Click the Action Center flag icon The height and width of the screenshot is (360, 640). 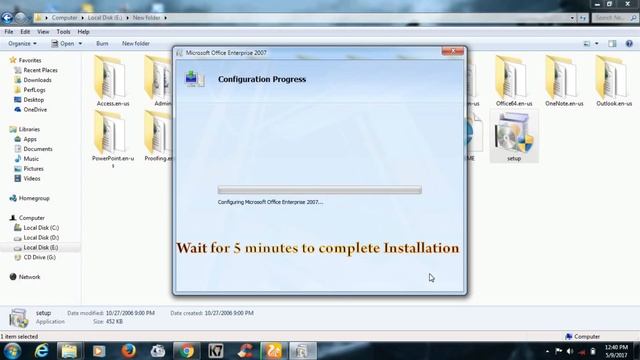(x=558, y=351)
